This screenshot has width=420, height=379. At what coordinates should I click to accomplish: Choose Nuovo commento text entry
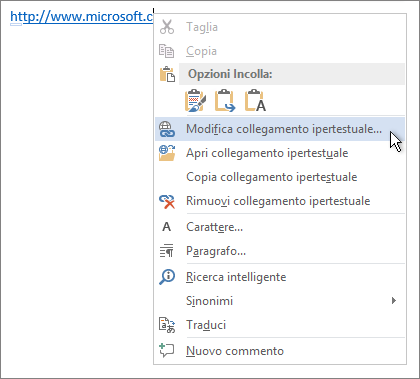(235, 351)
